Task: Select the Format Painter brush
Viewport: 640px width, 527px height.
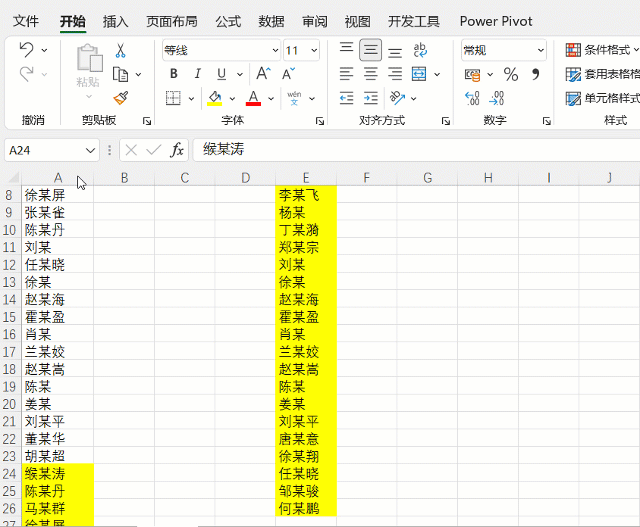Action: click(120, 97)
